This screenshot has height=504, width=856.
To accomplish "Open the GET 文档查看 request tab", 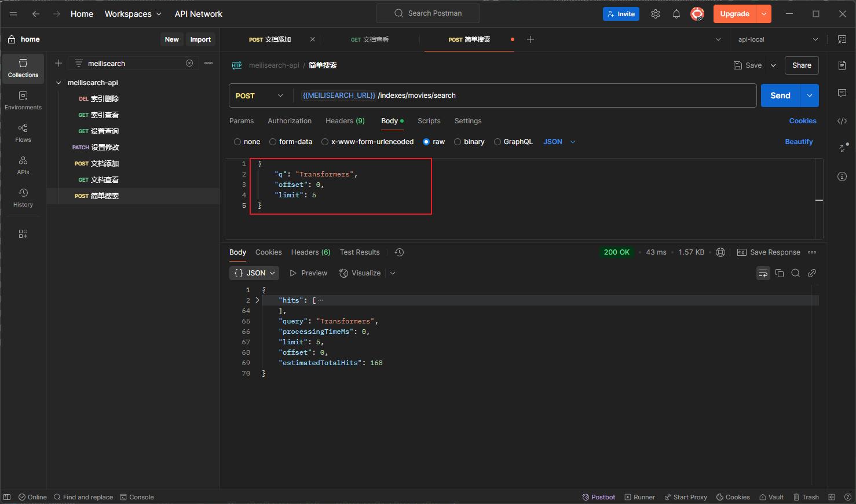I will 370,39.
